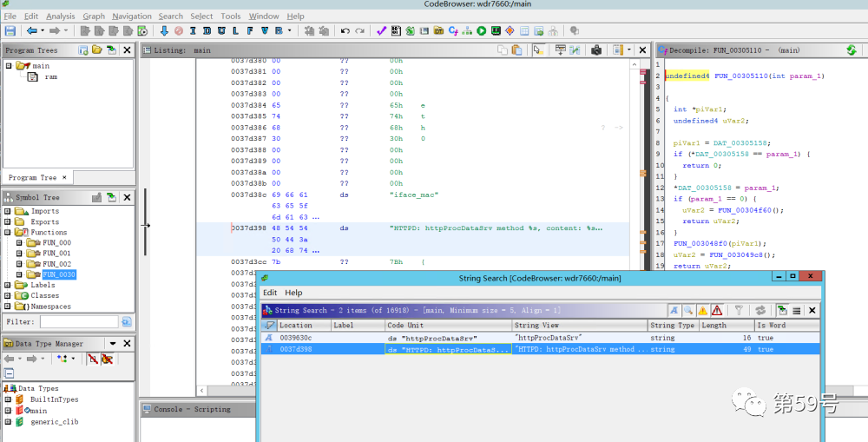
Task: Click String Search navigation on selection icon
Action: 782,311
